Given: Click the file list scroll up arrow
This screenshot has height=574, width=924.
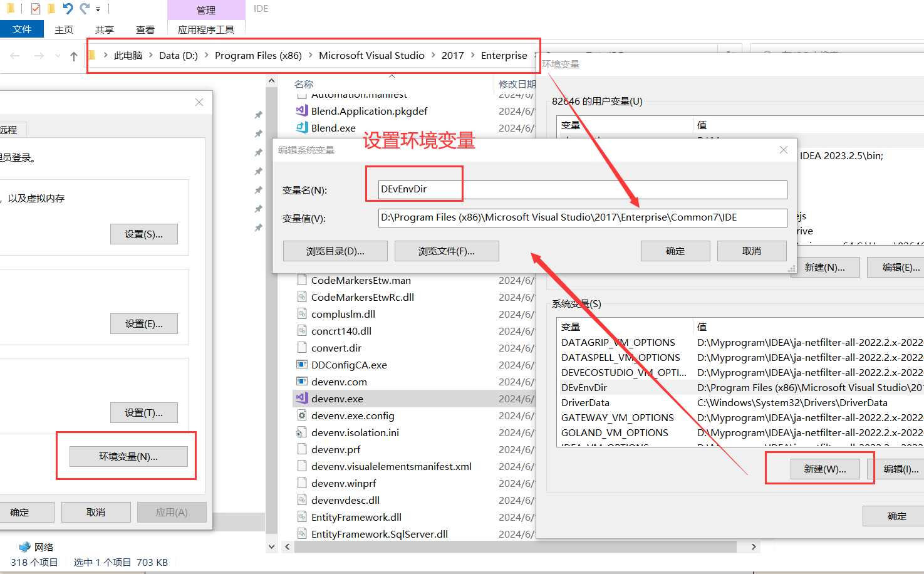Looking at the screenshot, I should tap(271, 80).
